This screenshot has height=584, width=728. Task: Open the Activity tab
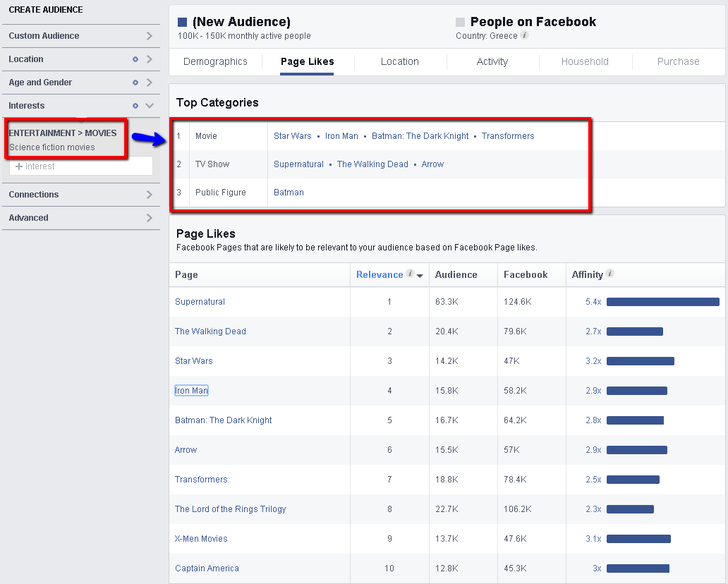point(492,61)
